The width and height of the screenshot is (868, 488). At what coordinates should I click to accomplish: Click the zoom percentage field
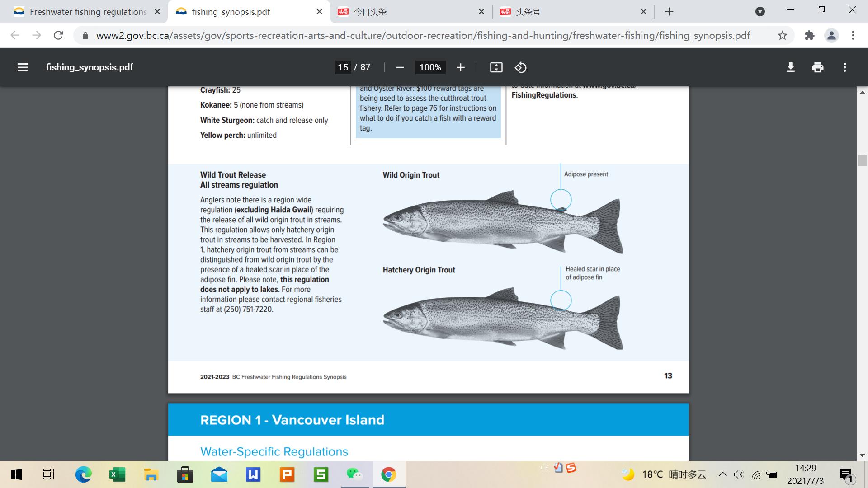(429, 67)
